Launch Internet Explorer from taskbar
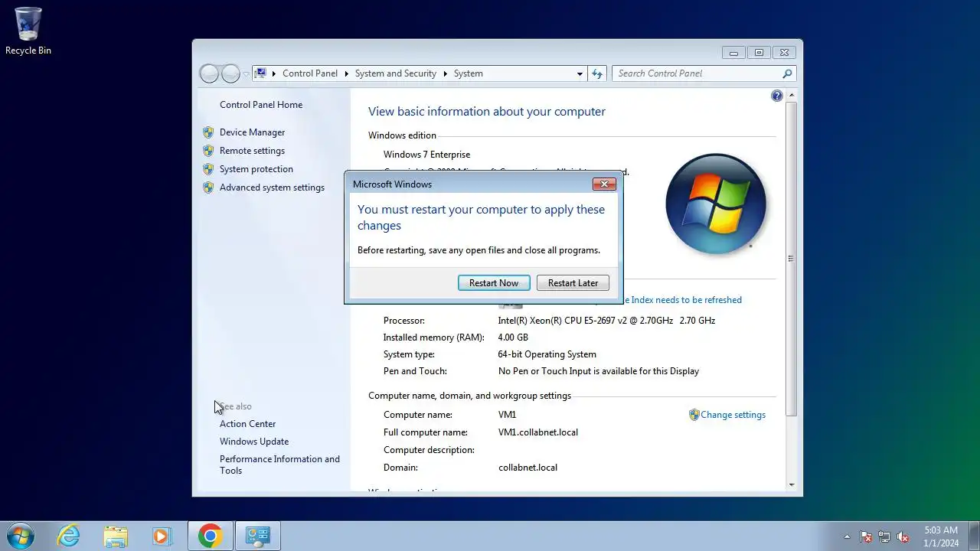 [69, 536]
